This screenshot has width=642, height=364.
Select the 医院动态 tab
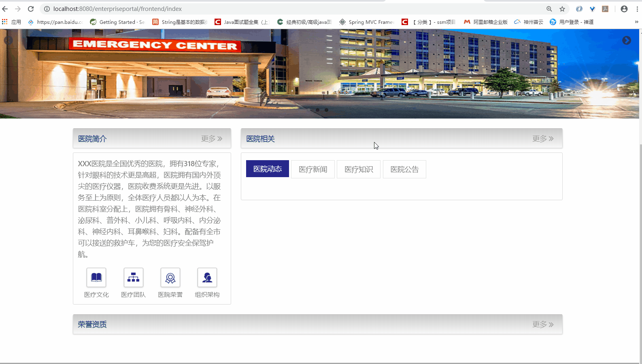[268, 169]
